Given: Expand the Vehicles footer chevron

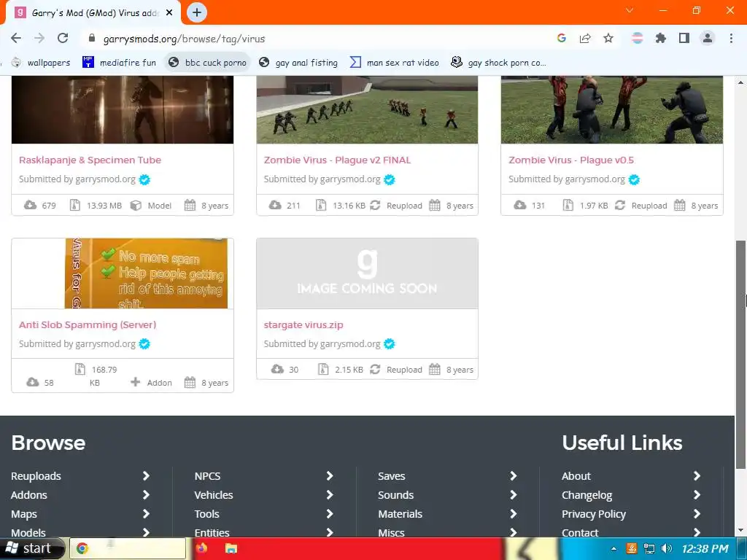Looking at the screenshot, I should [x=330, y=495].
